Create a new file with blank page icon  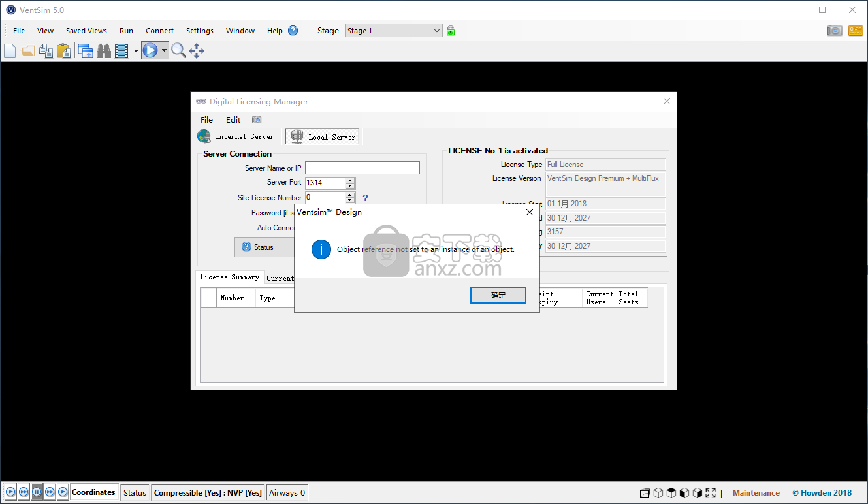click(9, 51)
